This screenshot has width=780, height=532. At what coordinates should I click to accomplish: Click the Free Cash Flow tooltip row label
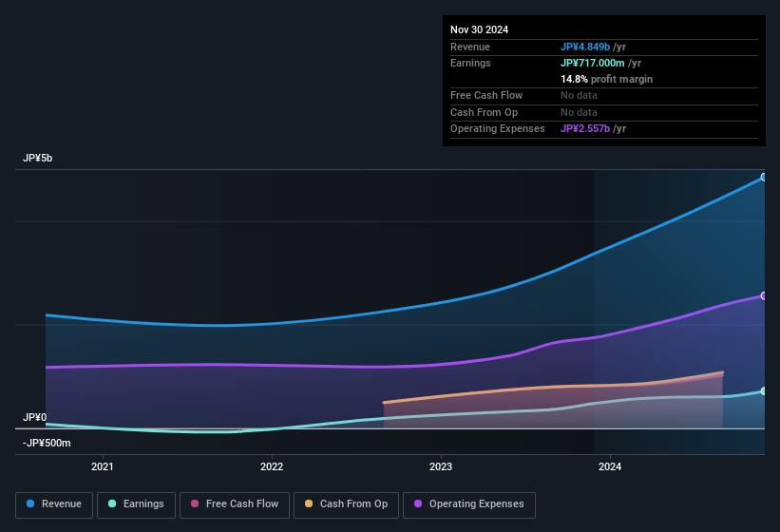click(x=486, y=95)
